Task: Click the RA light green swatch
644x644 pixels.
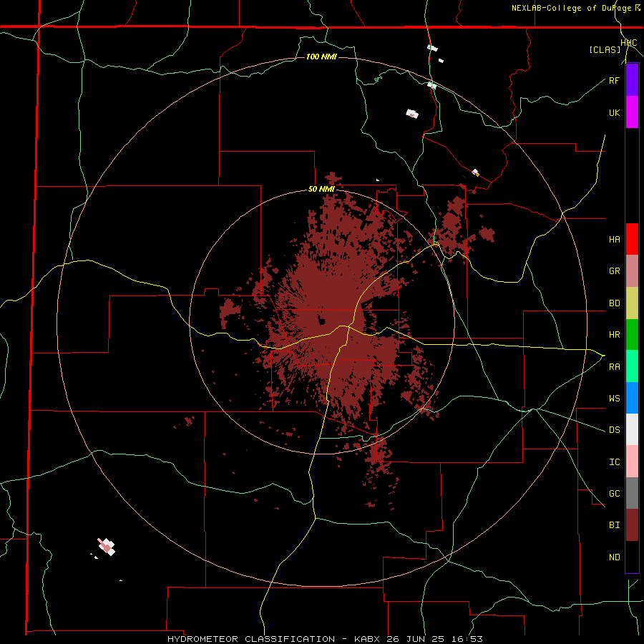Action: click(632, 366)
